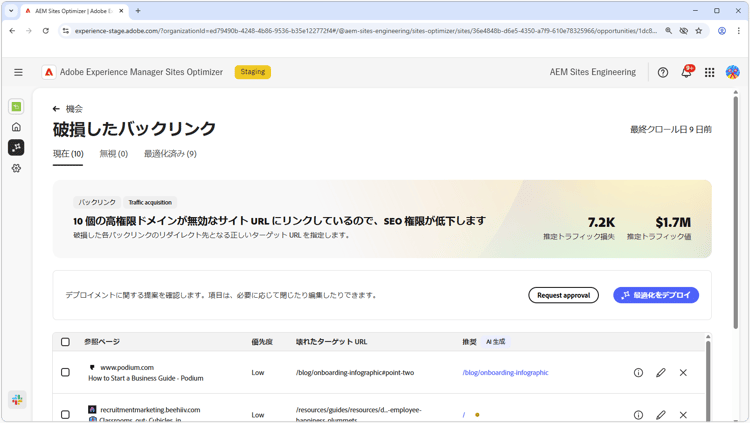Show info for recruitmentmarketing.beehiiv.com row
The image size is (750, 423).
(638, 415)
